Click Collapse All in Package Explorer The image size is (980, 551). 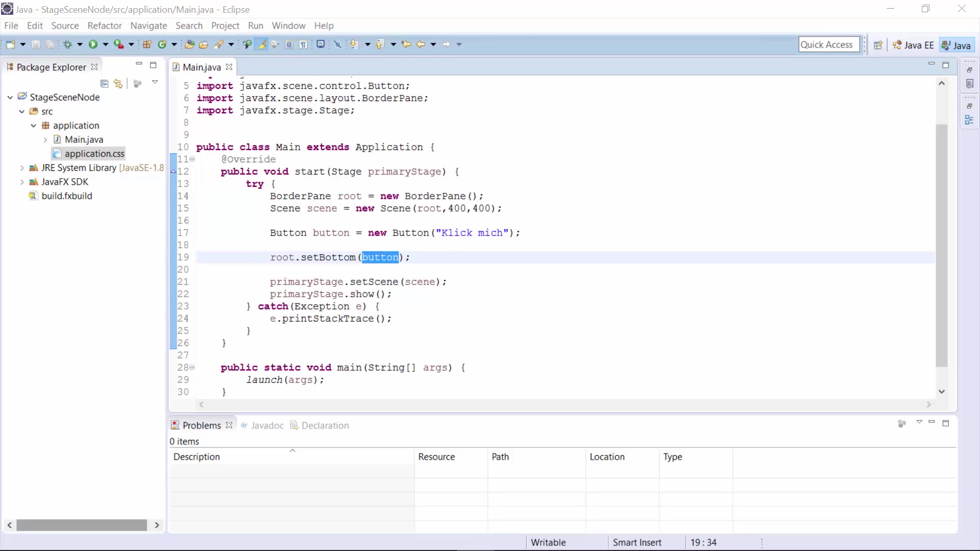[104, 84]
